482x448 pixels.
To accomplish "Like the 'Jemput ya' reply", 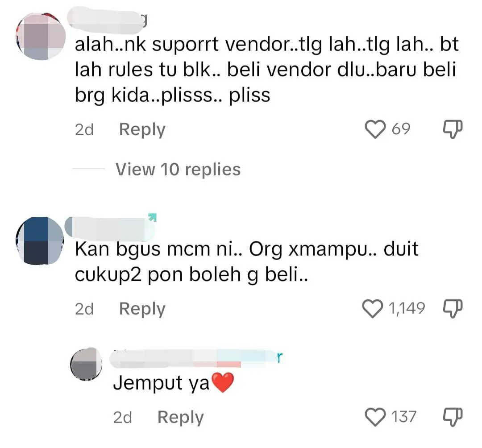I will coord(375,417).
